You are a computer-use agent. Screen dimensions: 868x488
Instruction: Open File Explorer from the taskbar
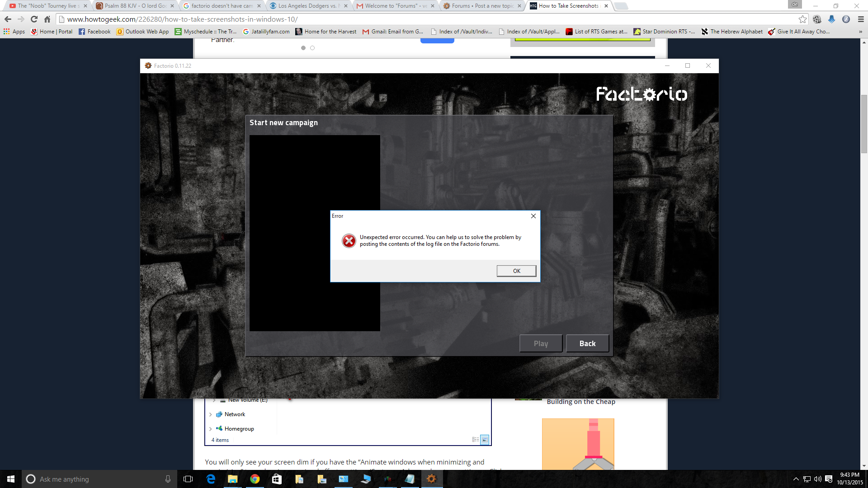(x=232, y=479)
